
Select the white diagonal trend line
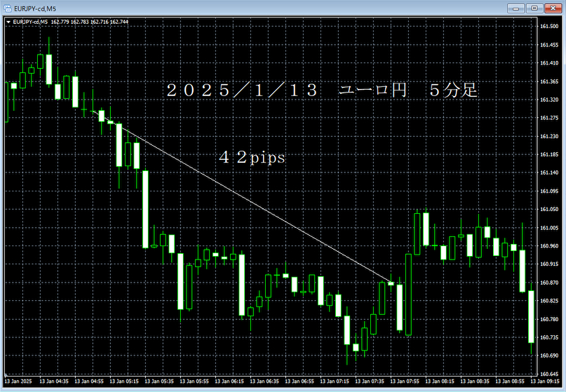(242, 197)
